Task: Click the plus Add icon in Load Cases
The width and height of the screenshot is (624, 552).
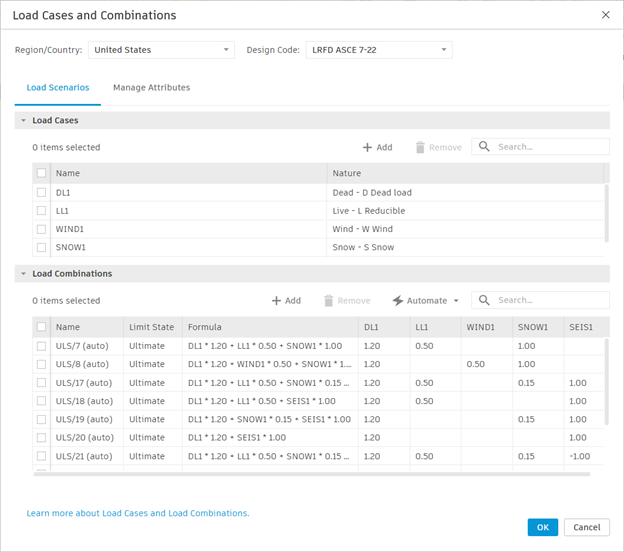Action: [367, 148]
